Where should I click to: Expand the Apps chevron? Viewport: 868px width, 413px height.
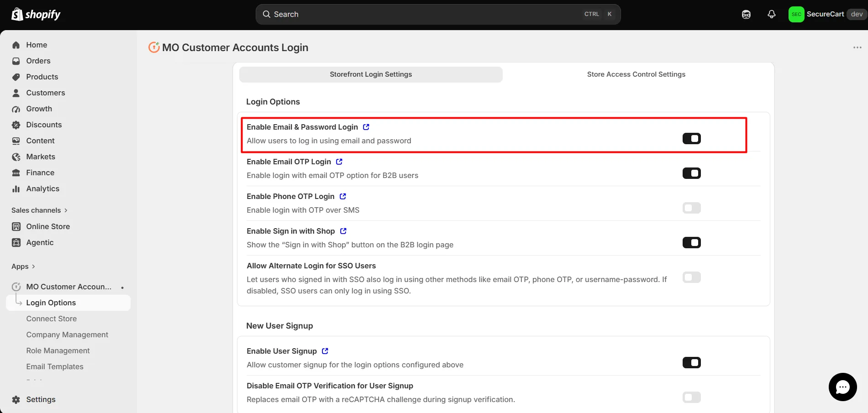coord(33,267)
